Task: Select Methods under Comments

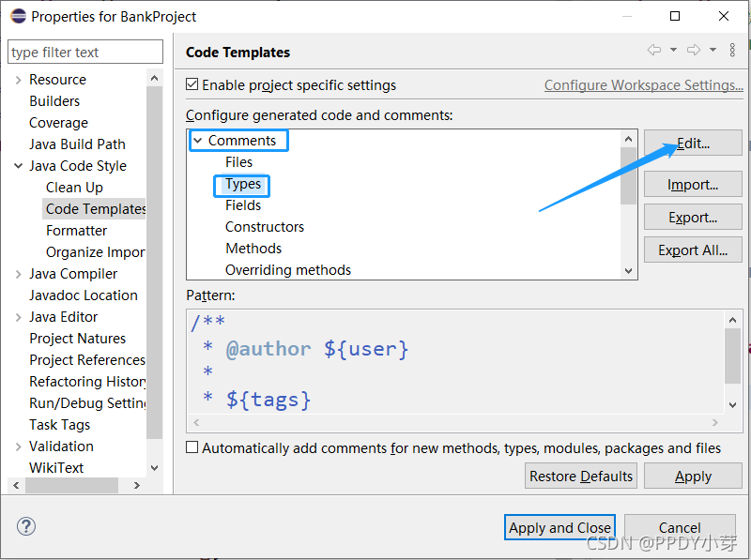Action: (253, 249)
